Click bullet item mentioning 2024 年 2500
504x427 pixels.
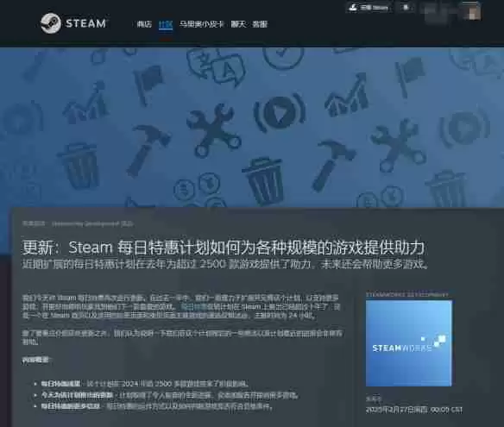(145, 384)
